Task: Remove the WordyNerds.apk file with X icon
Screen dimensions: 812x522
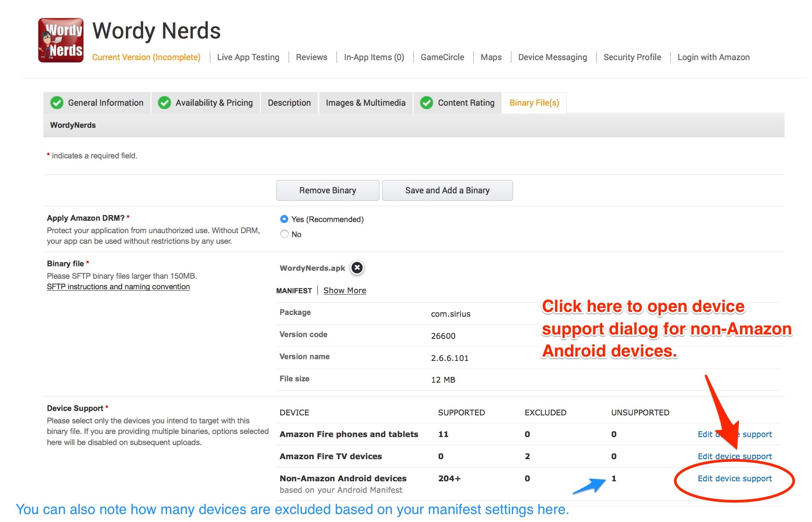Action: click(x=357, y=268)
